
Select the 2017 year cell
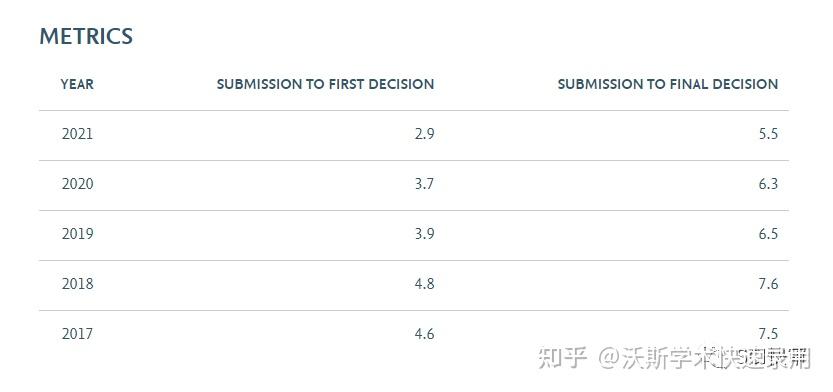pyautogui.click(x=77, y=334)
